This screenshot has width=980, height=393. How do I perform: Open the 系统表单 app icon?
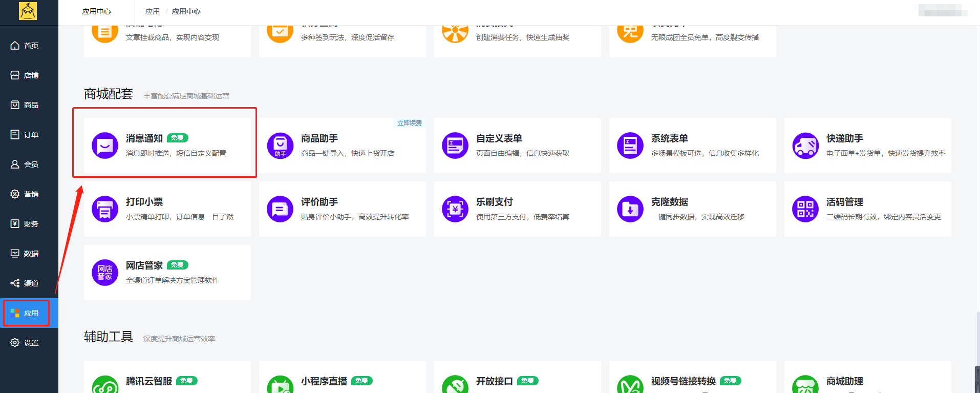click(630, 146)
